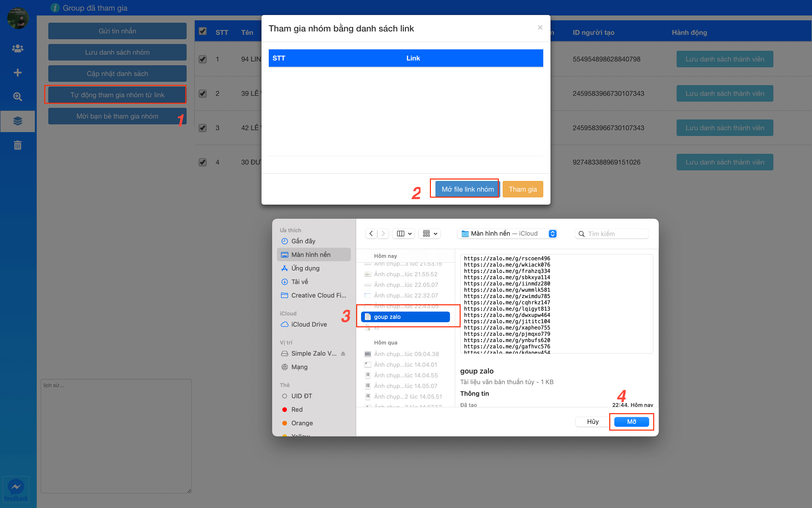This screenshot has height=508, width=812.
Task: Save member list for group row 3
Action: (x=725, y=128)
